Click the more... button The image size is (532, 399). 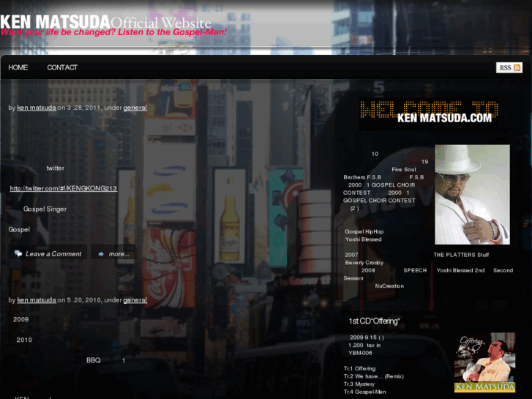[x=113, y=254]
